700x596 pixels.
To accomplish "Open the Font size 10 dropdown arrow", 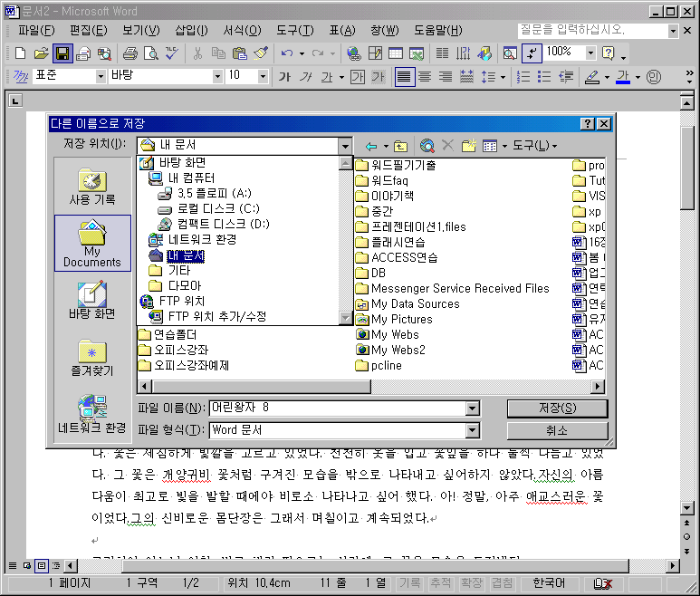I will [263, 77].
